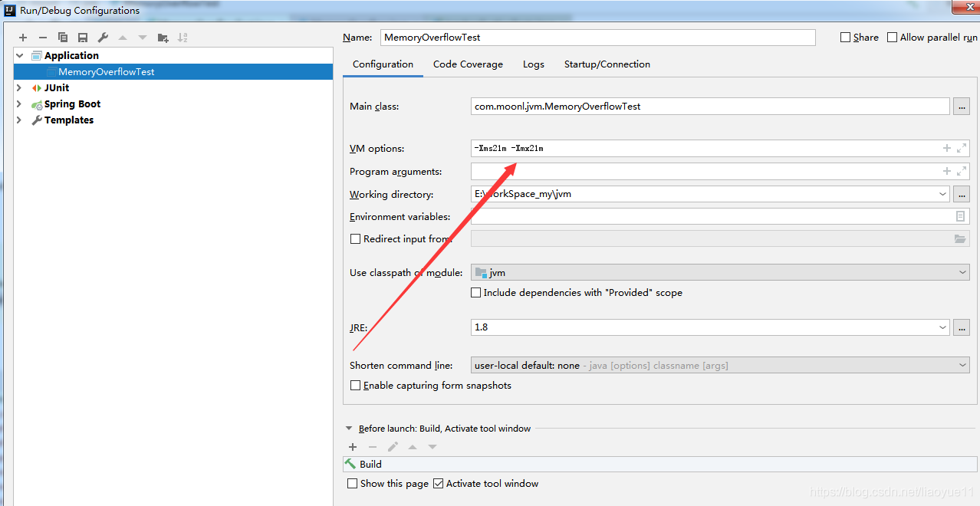
Task: Browse JRE location with ellipsis button
Action: pyautogui.click(x=962, y=327)
